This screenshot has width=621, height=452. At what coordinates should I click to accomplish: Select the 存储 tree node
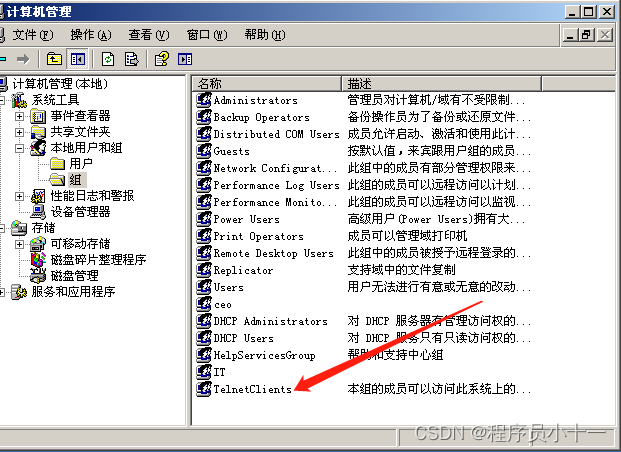click(x=44, y=228)
